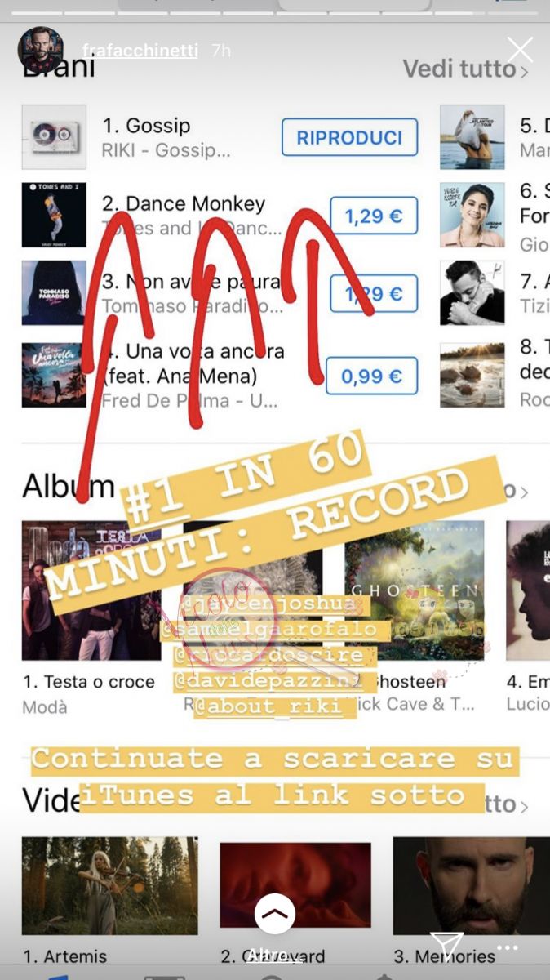
Task: Buy Una volta ancora for 0,99 €
Action: [x=372, y=376]
